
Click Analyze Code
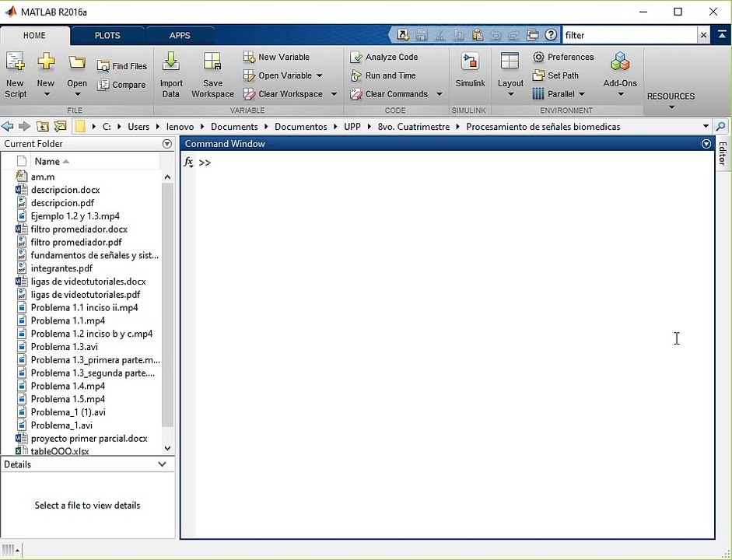(384, 57)
